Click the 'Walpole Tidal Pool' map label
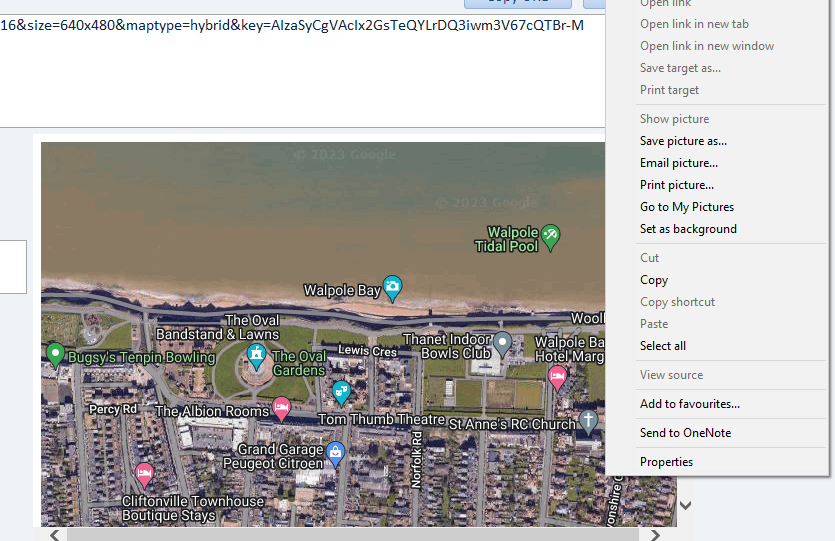 pos(506,239)
